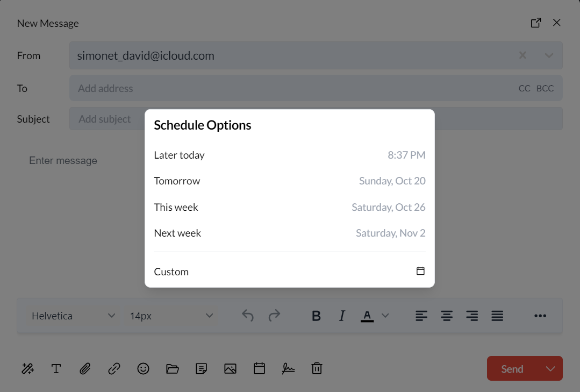Pick Custom date scheduling option
Viewport: 580px width, 392px height.
click(x=289, y=272)
